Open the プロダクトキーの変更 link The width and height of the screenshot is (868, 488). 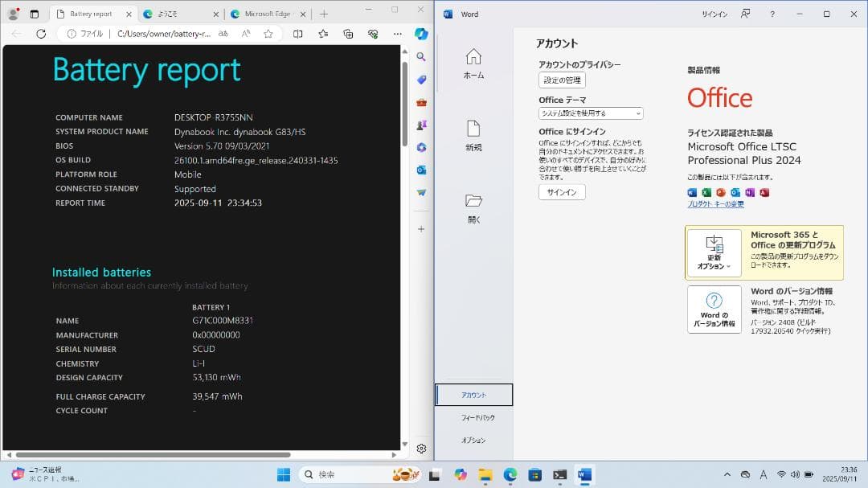point(715,203)
